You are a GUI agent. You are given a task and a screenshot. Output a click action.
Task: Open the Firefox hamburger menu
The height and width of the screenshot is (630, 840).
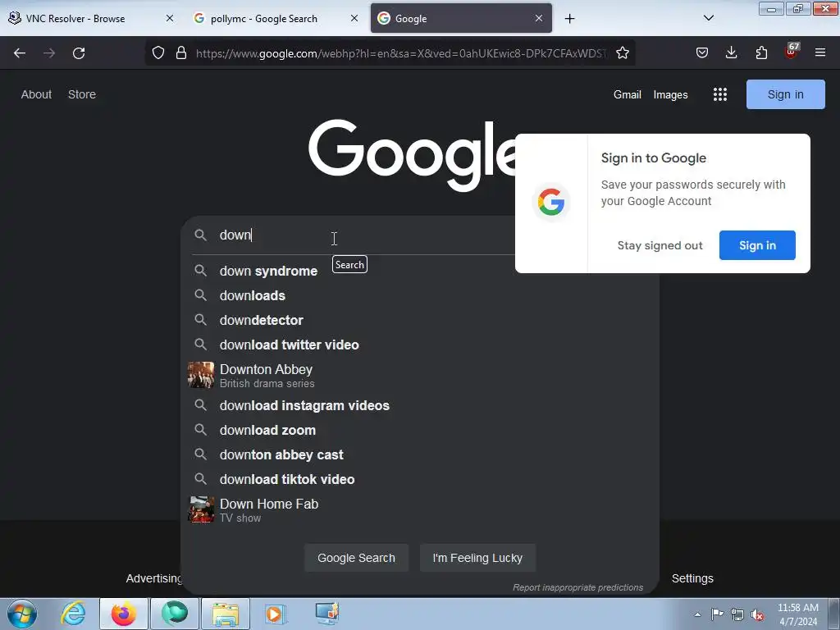click(820, 52)
